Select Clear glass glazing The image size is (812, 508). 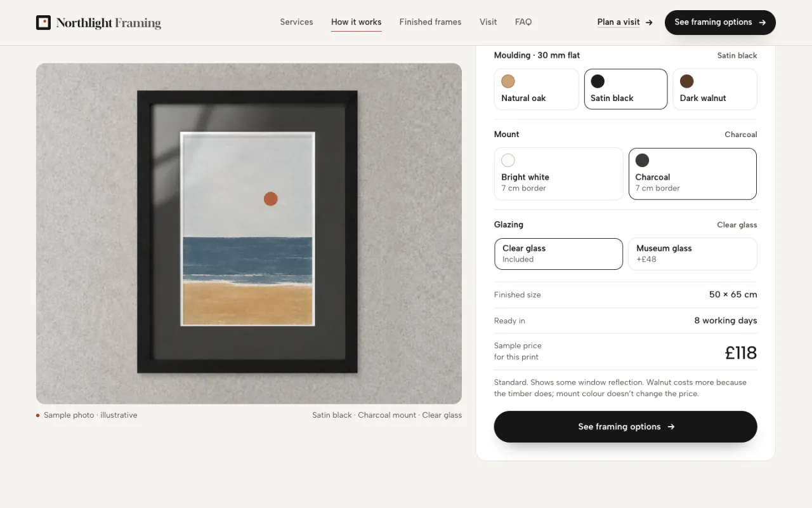(559, 254)
